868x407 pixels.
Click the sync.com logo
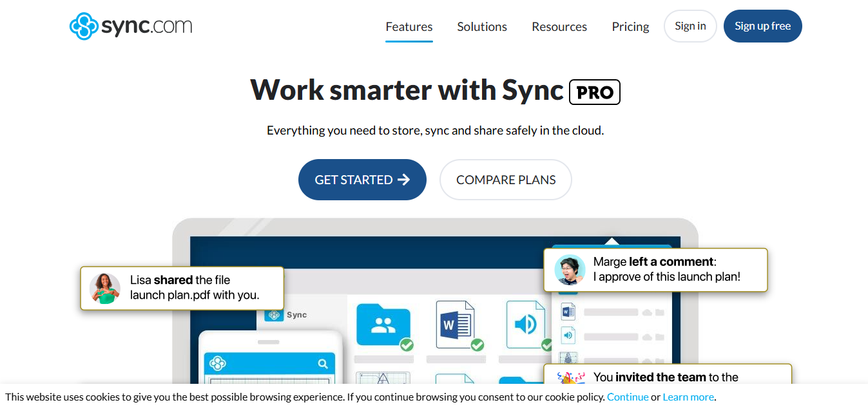click(131, 26)
